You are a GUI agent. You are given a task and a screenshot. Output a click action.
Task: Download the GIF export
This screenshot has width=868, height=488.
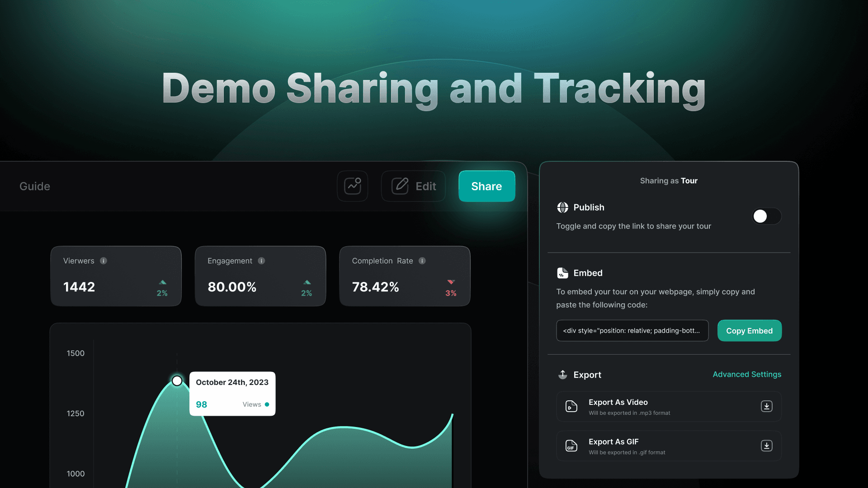pyautogui.click(x=766, y=446)
